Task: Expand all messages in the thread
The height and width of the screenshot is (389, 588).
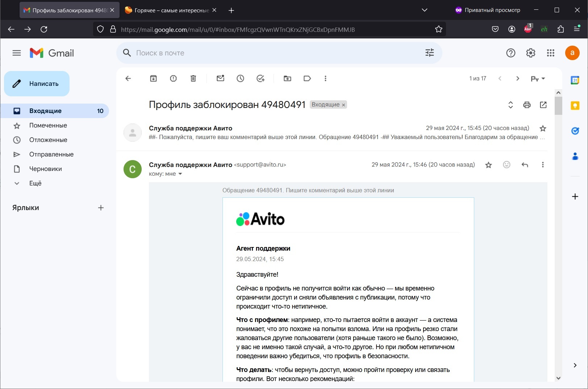Action: point(510,105)
